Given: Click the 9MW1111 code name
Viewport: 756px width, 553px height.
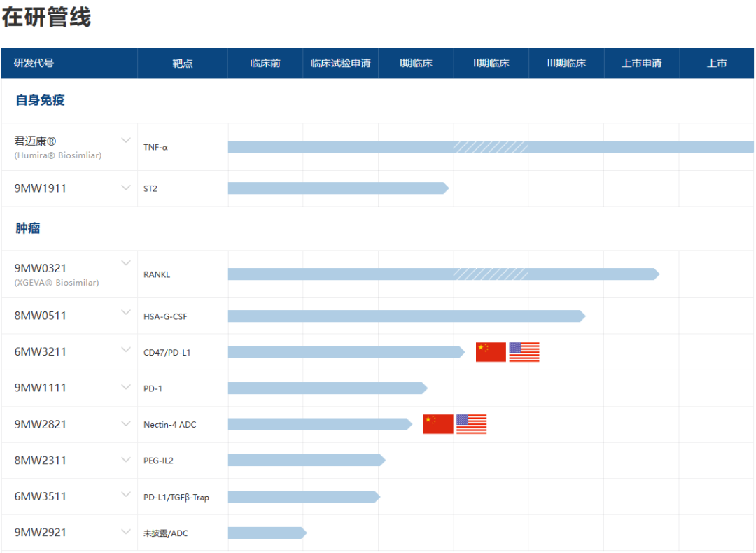Looking at the screenshot, I should (40, 388).
